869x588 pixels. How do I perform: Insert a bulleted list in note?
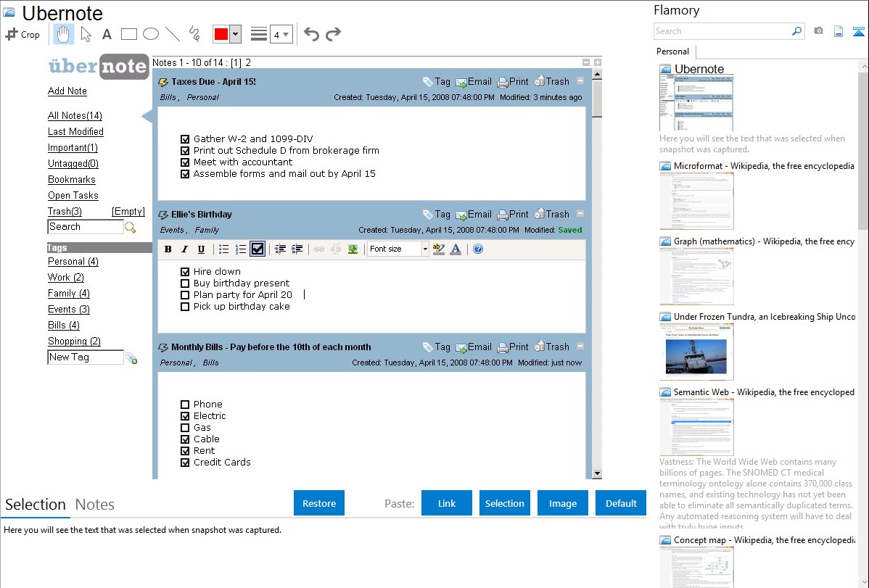[224, 249]
